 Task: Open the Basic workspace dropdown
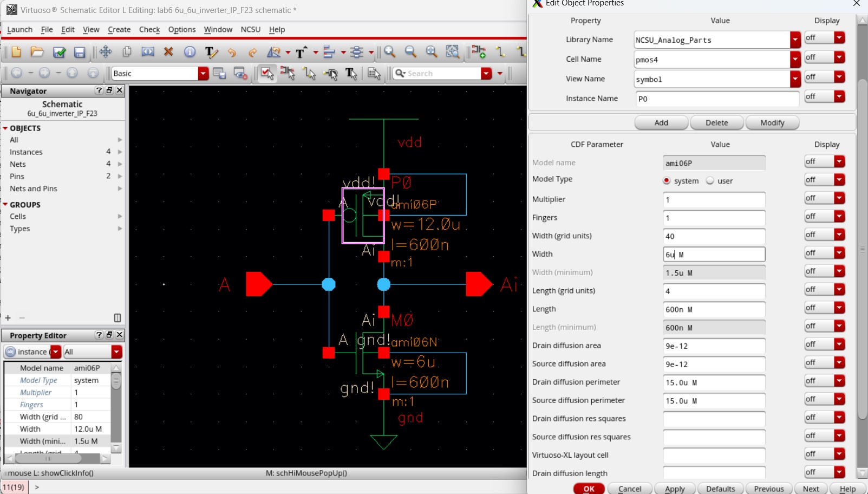coord(203,74)
